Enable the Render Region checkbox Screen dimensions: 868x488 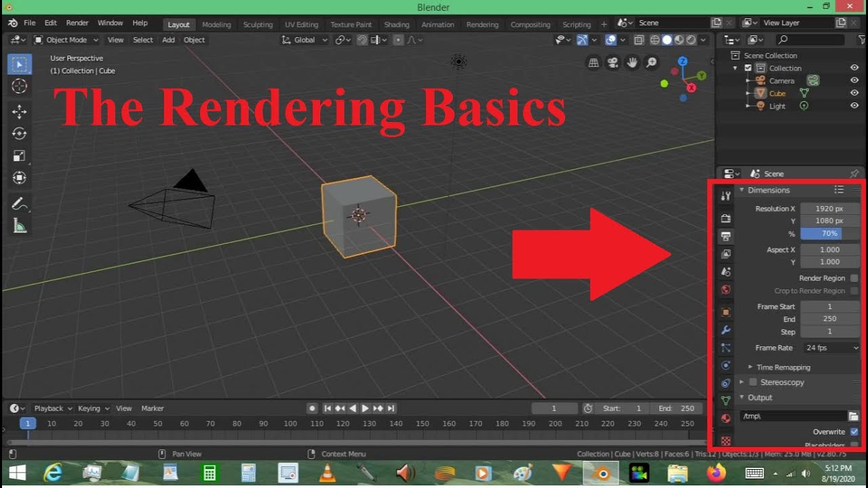pos(854,278)
